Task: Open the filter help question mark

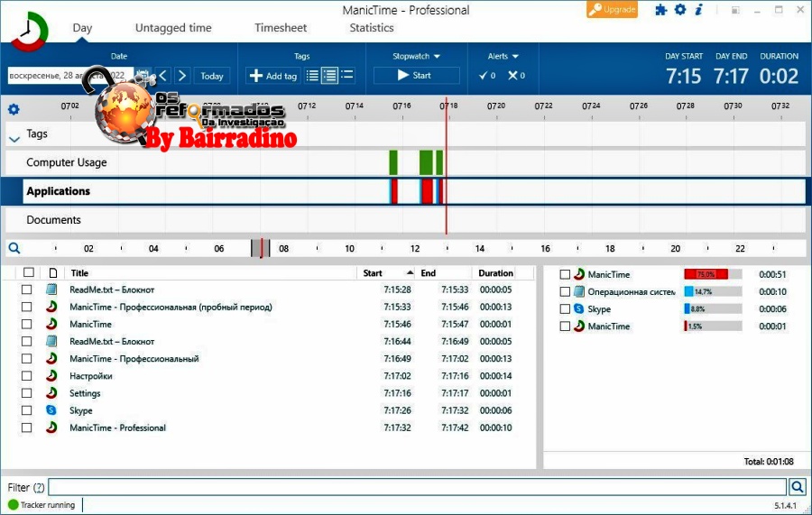Action: click(39, 487)
